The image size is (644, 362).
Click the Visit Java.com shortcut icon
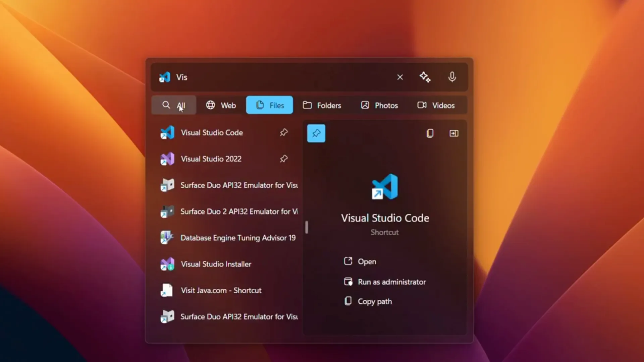point(167,290)
